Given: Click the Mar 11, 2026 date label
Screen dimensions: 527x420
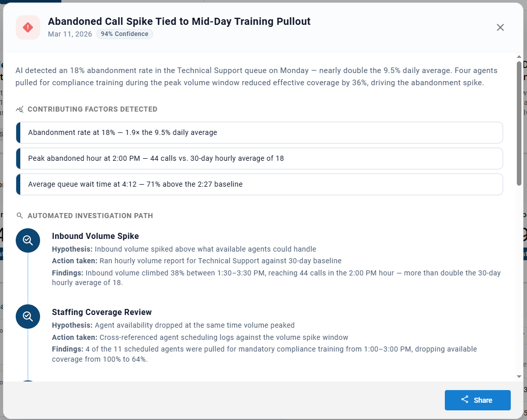Looking at the screenshot, I should click(x=70, y=34).
